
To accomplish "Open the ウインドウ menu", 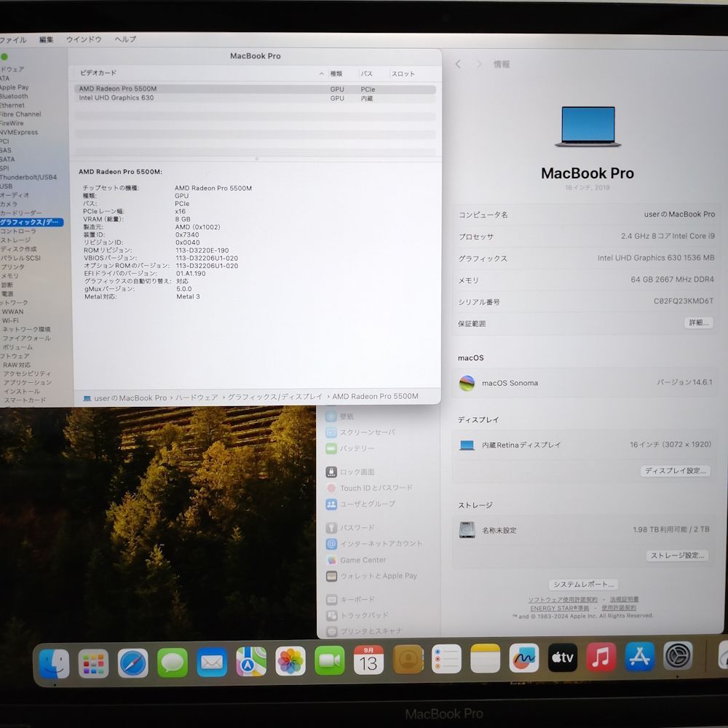I will click(84, 39).
